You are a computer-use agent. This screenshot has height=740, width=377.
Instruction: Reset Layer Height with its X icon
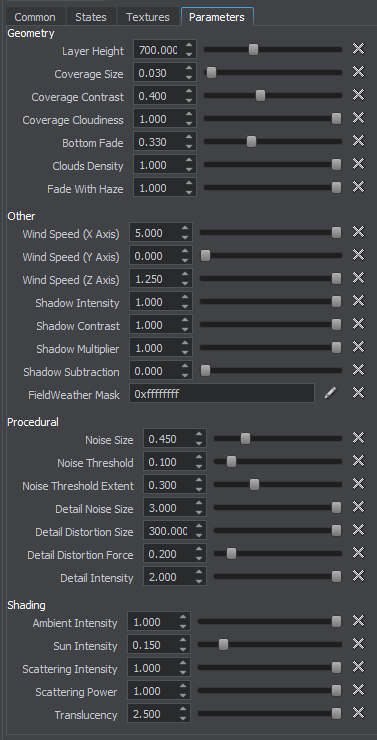coord(359,48)
